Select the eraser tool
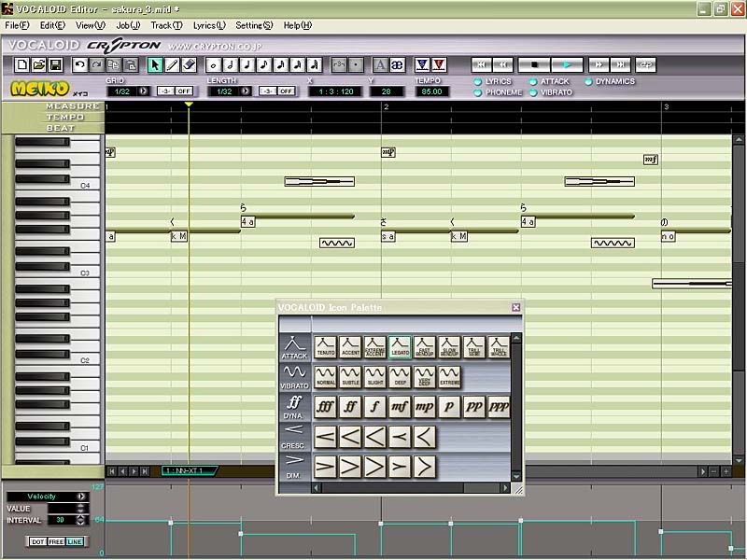Viewport: 747px width, 560px height. [x=190, y=64]
